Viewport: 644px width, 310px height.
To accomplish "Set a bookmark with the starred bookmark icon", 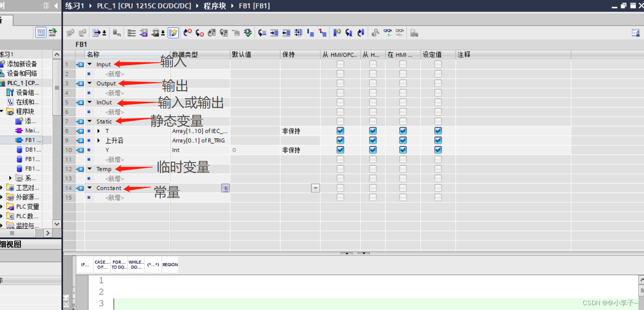I will (x=337, y=33).
